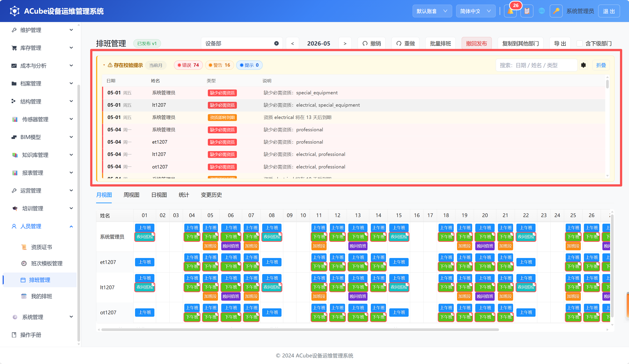The width and height of the screenshot is (629, 364).
Task: Switch to the 周视图 tab
Action: [131, 195]
